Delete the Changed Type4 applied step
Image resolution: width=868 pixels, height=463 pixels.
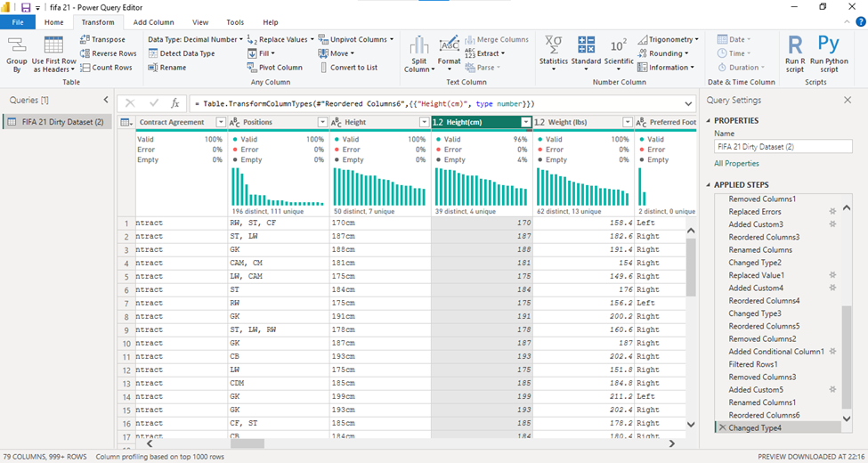click(722, 427)
